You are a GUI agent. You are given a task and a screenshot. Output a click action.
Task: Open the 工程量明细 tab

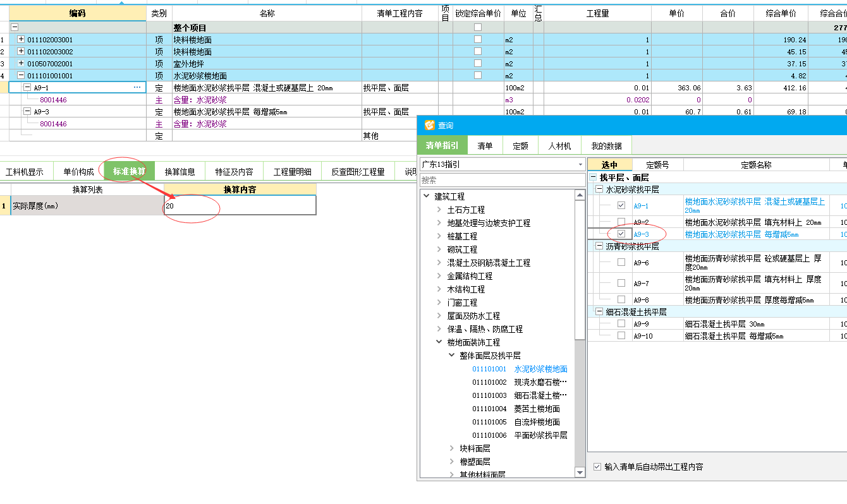tap(292, 172)
